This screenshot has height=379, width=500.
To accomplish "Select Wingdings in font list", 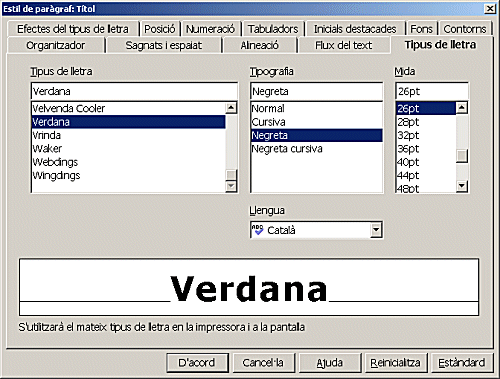I will tap(128, 175).
